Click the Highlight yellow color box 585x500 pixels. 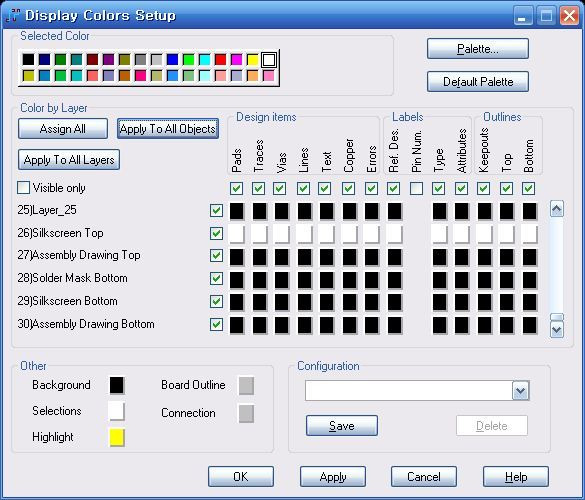tap(117, 437)
